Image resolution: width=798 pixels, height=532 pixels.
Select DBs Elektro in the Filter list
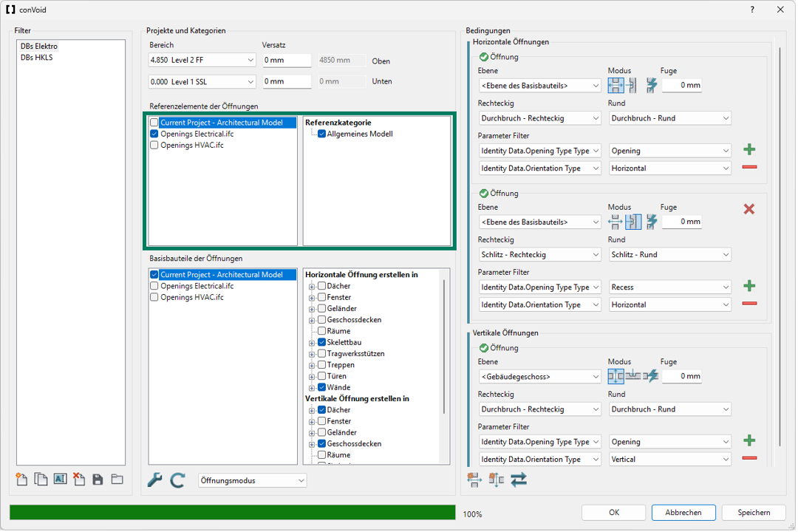pos(39,47)
